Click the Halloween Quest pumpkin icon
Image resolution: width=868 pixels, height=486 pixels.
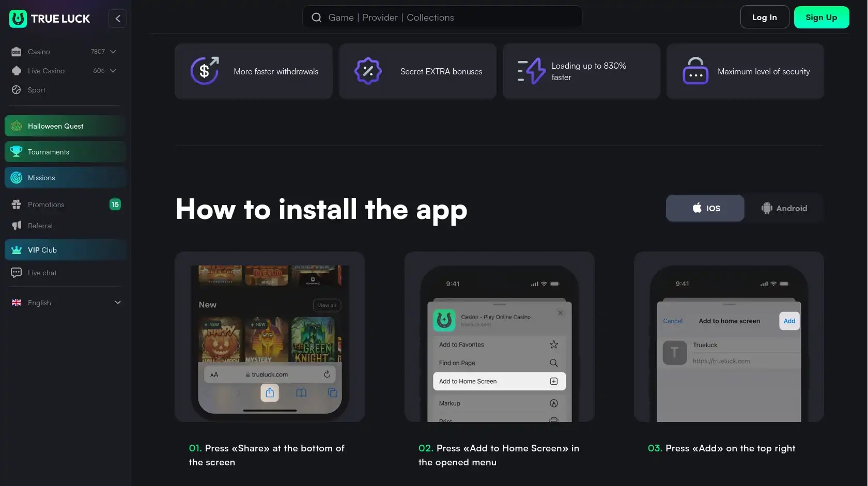click(x=17, y=126)
